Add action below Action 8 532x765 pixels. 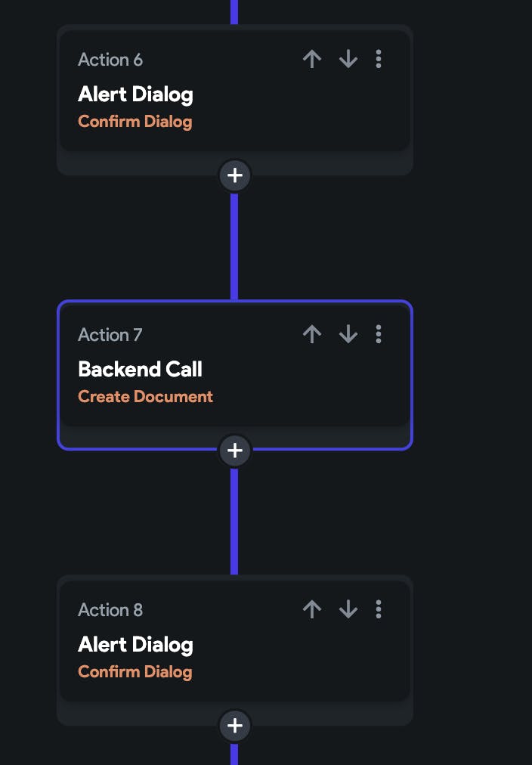[235, 726]
